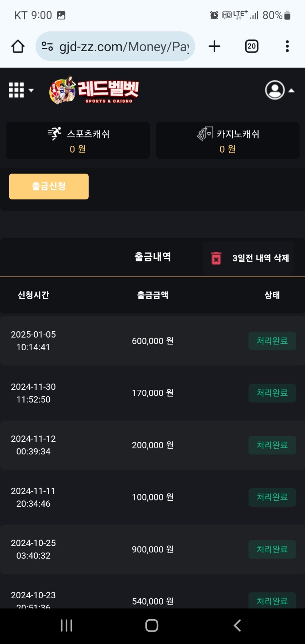The height and width of the screenshot is (644, 305).
Task: Click the red trash delete icon
Action: point(216,258)
